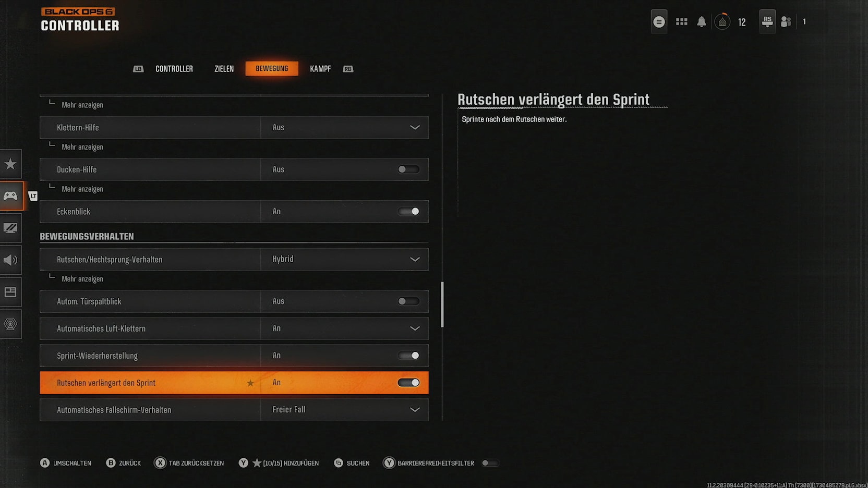Disable the Eckenblick toggle
Viewport: 868px width, 488px height.
click(x=408, y=212)
